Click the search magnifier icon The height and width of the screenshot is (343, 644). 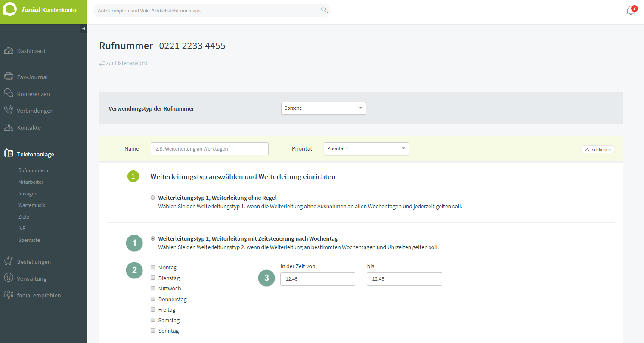324,10
